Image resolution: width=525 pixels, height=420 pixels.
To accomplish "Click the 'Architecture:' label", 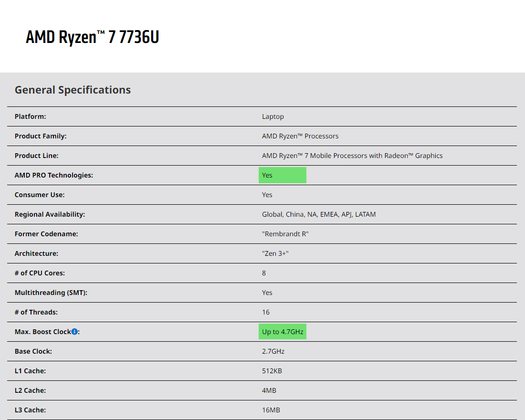I will click(36, 253).
